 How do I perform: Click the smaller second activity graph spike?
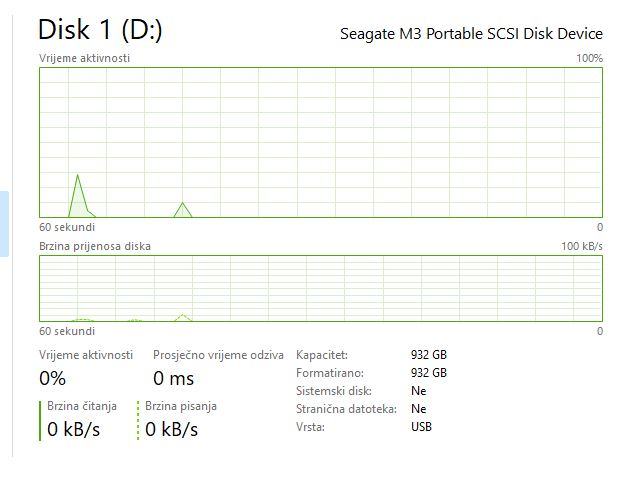click(x=182, y=207)
